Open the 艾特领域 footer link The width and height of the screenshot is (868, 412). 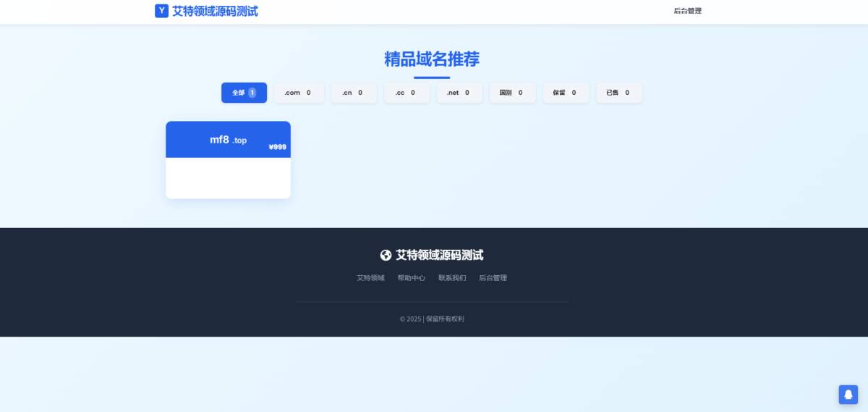coord(370,278)
